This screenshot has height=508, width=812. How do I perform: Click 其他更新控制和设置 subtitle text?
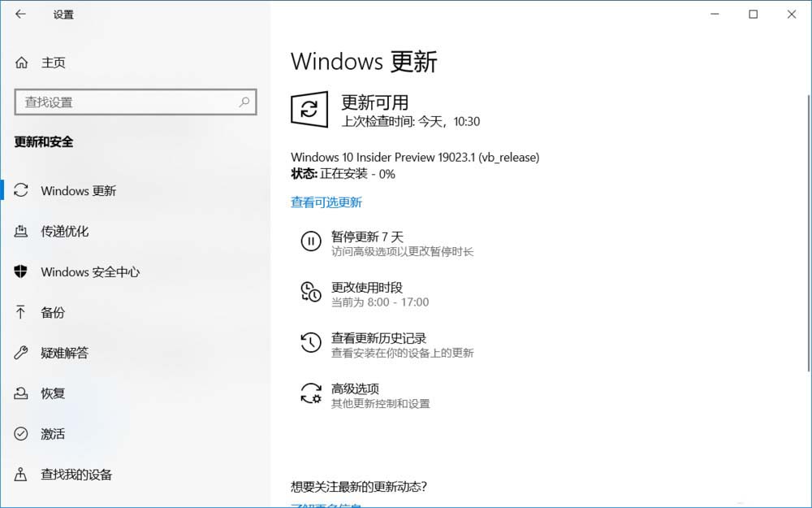[381, 403]
